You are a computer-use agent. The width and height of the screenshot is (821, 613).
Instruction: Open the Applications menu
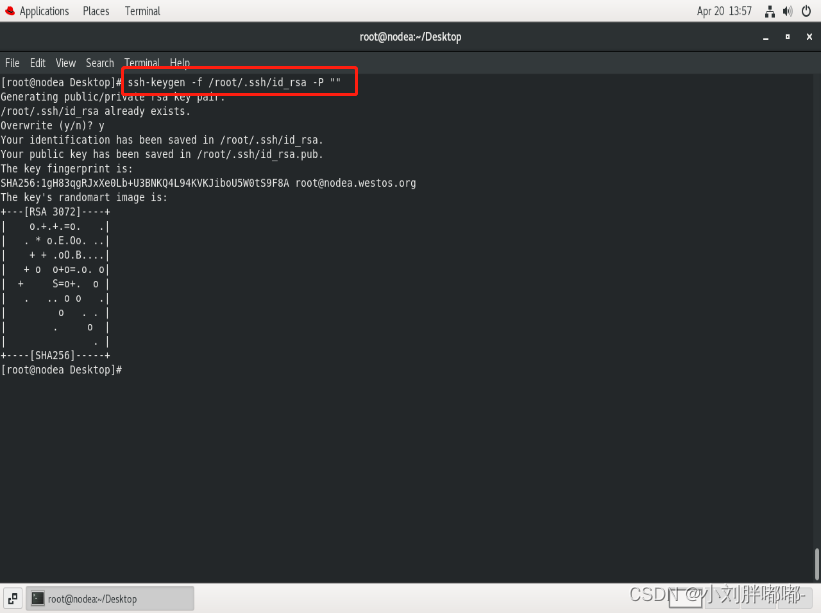(x=44, y=11)
